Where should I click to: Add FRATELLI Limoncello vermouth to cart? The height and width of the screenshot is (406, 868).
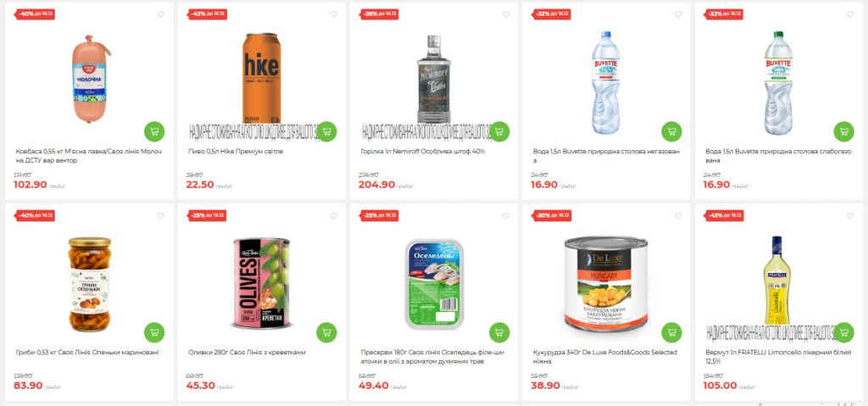click(x=843, y=332)
